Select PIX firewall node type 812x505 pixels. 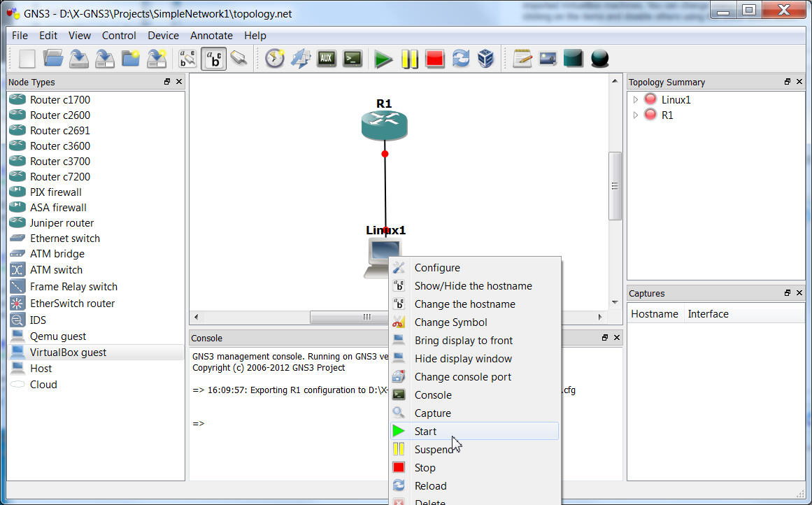[x=95, y=192]
